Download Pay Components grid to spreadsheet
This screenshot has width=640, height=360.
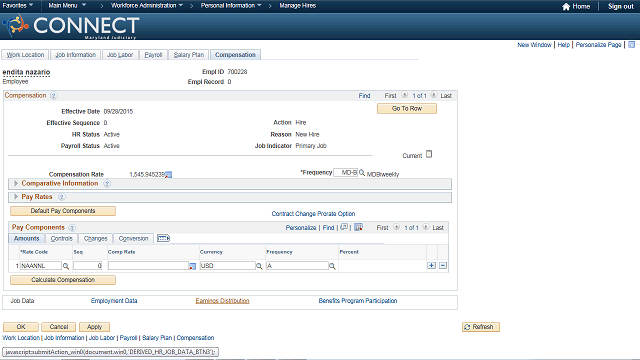pyautogui.click(x=358, y=227)
